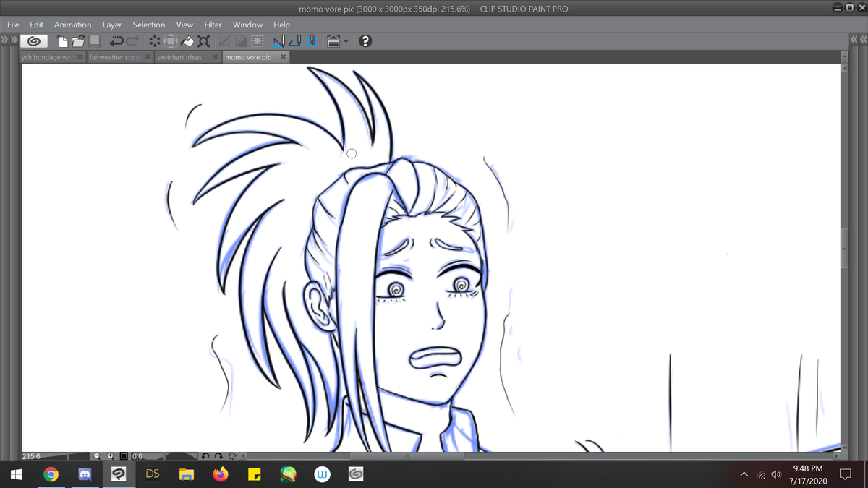Close the momo vore pic tab
The width and height of the screenshot is (868, 488).
[x=284, y=57]
